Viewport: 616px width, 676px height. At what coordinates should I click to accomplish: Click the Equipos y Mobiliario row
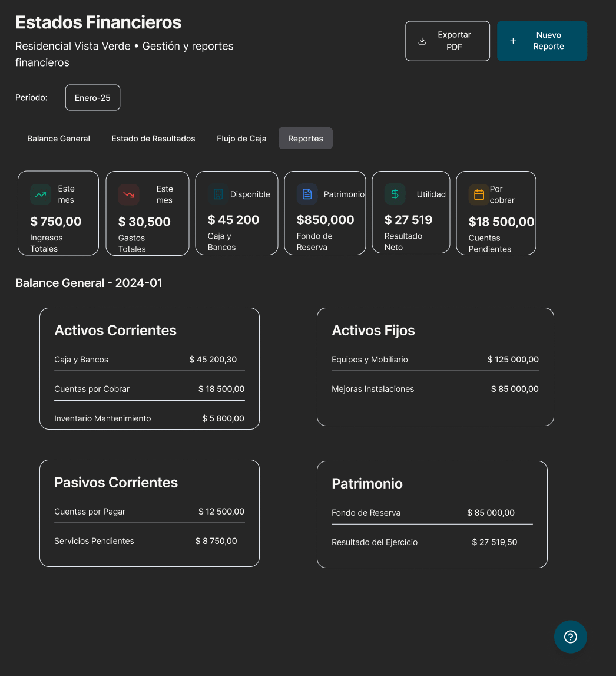tap(435, 360)
